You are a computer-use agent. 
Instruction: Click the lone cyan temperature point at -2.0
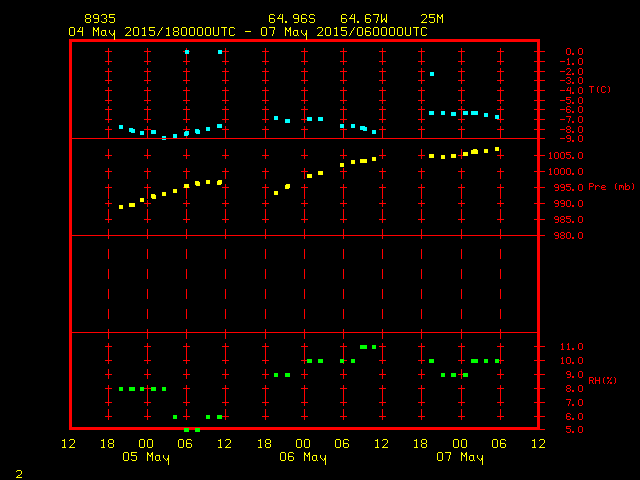point(432,74)
